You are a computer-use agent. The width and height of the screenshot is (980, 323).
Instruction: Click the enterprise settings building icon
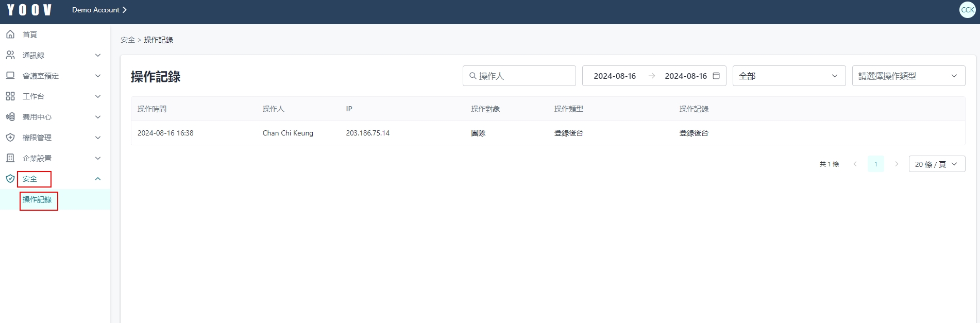click(10, 158)
